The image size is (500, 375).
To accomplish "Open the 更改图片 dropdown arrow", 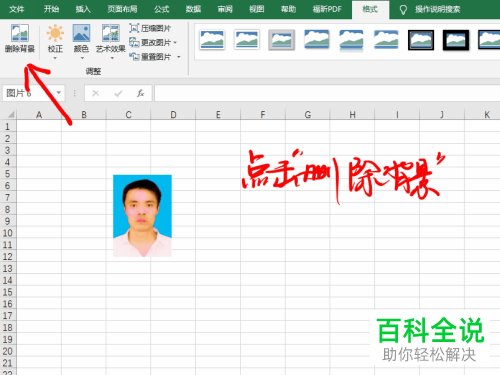I will click(175, 43).
